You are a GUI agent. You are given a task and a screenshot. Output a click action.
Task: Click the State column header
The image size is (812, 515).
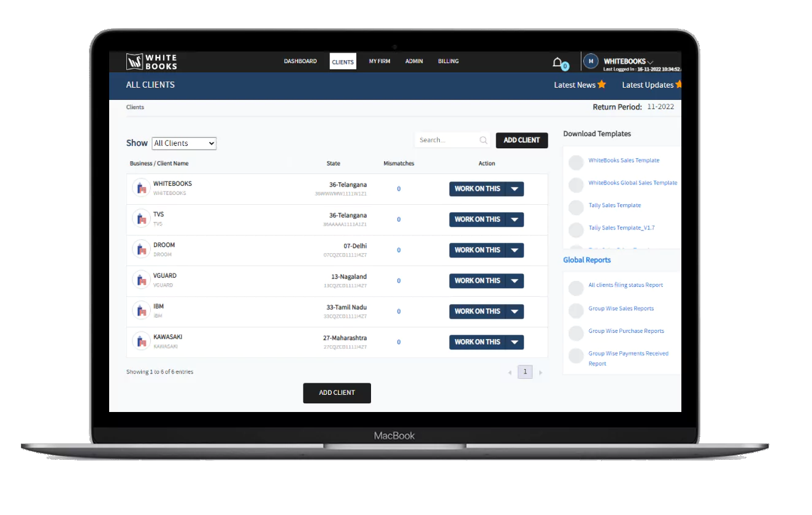pos(334,164)
